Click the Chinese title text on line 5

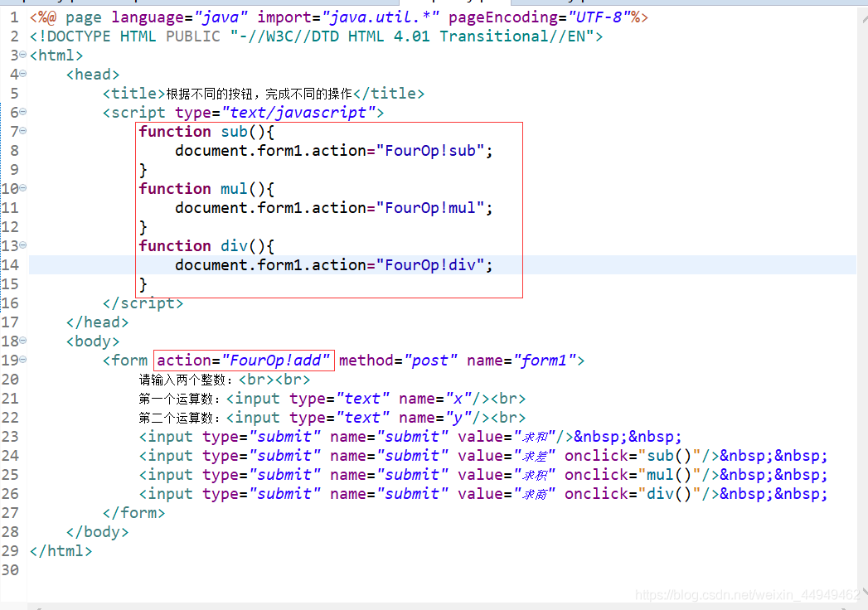259,94
